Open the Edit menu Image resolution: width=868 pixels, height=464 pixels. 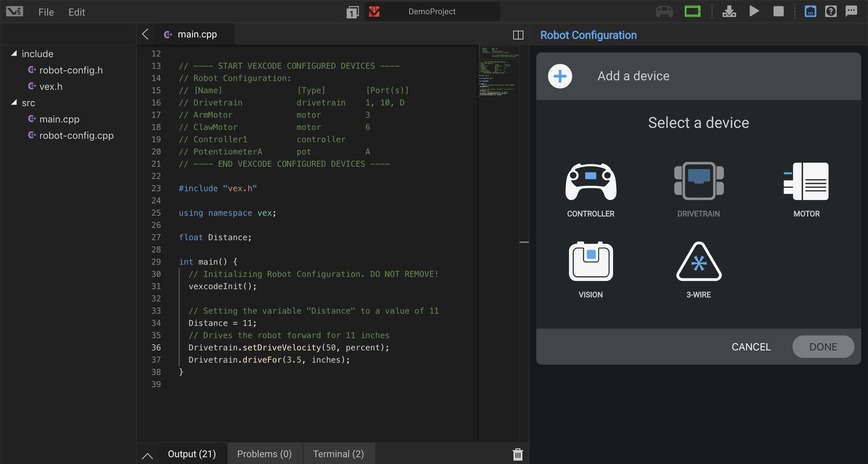click(76, 12)
